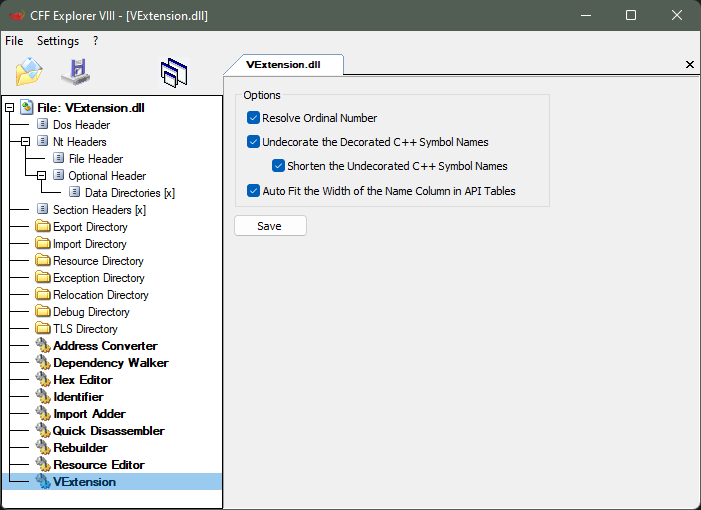This screenshot has height=510, width=701.
Task: Maximize the CFF Explorer window
Action: point(631,15)
